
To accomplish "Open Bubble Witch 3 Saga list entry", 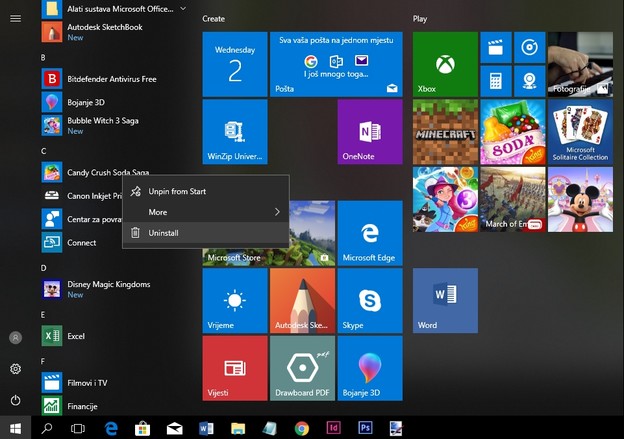I will pyautogui.click(x=113, y=125).
